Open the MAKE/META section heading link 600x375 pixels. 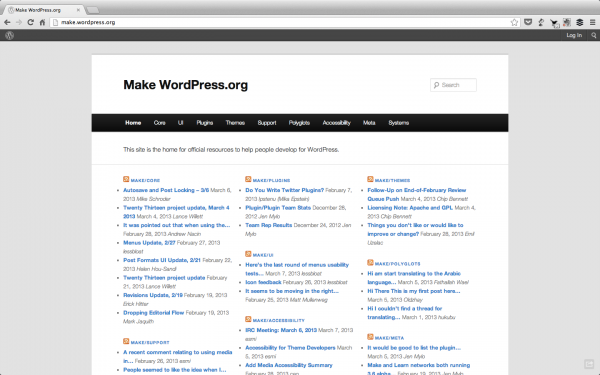(390, 338)
